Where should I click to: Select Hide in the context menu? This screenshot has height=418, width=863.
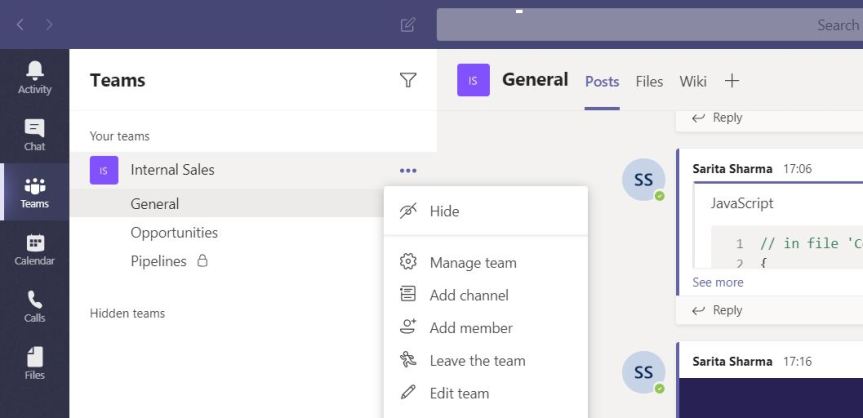444,211
